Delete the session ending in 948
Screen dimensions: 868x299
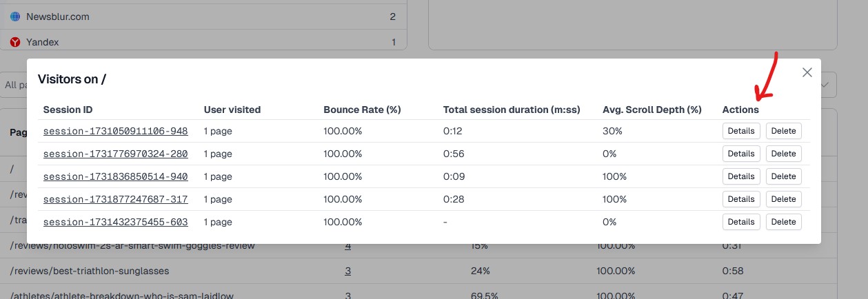[783, 131]
